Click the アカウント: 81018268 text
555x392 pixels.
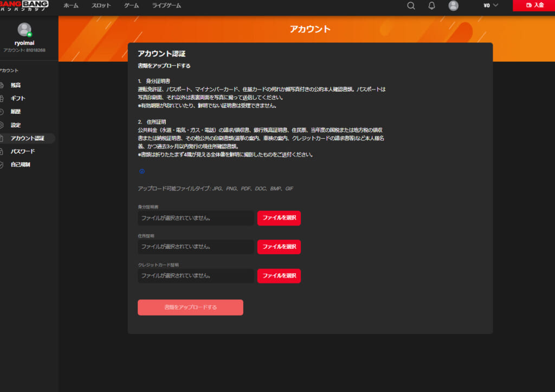click(x=24, y=50)
